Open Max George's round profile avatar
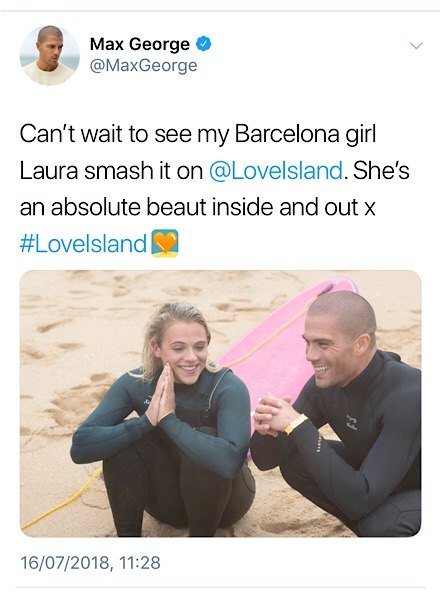Image resolution: width=440 pixels, height=600 pixels. coord(50,55)
